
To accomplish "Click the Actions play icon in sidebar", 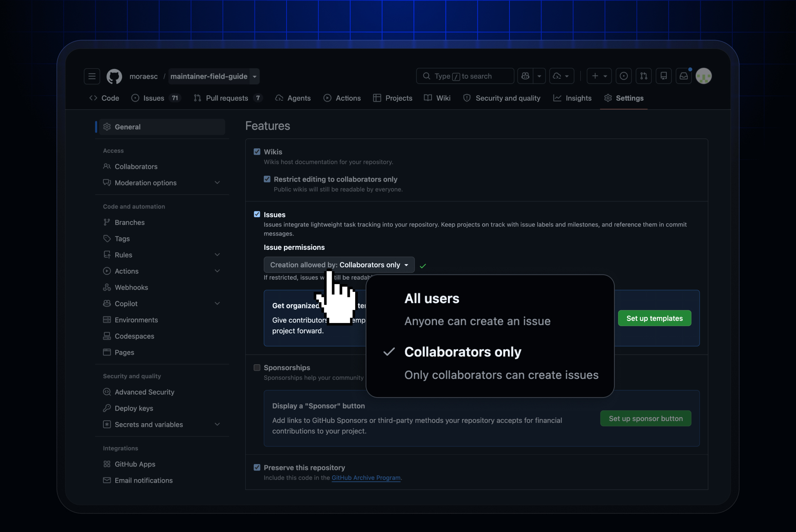I will (107, 271).
